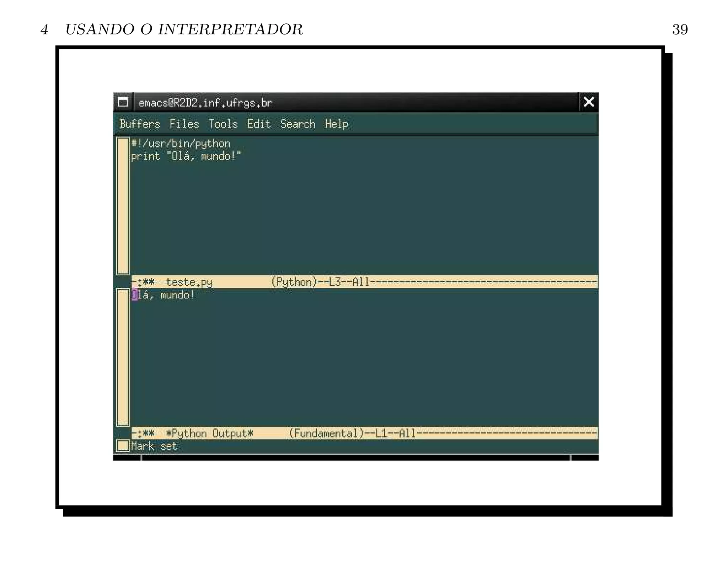Click the small minibuffer scrollbar box
728x562 pixels.
123,445
